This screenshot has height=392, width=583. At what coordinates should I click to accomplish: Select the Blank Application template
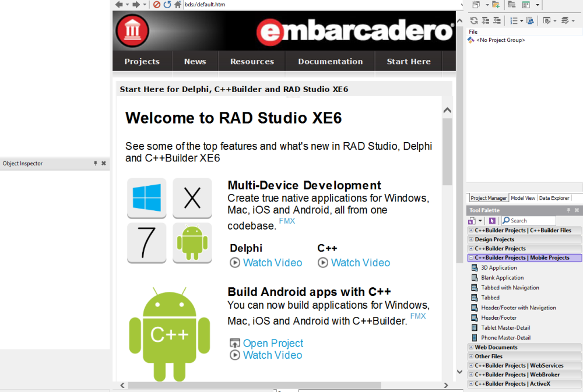point(502,278)
